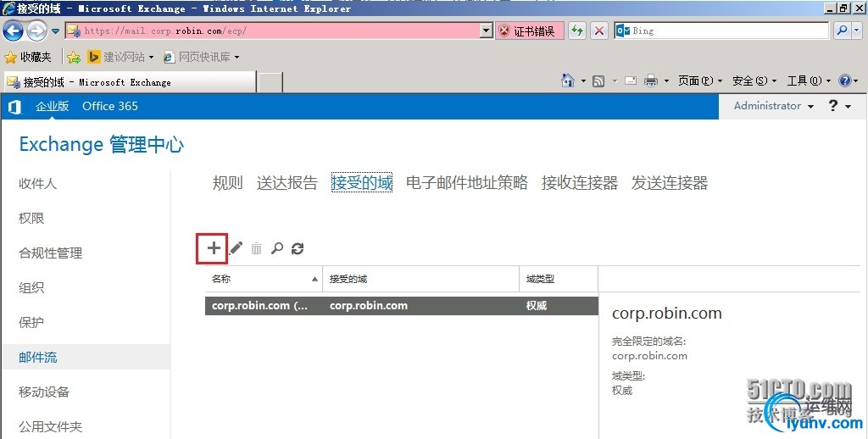This screenshot has height=439, width=868.
Task: Select 邮件流 in left navigation
Action: click(x=86, y=357)
